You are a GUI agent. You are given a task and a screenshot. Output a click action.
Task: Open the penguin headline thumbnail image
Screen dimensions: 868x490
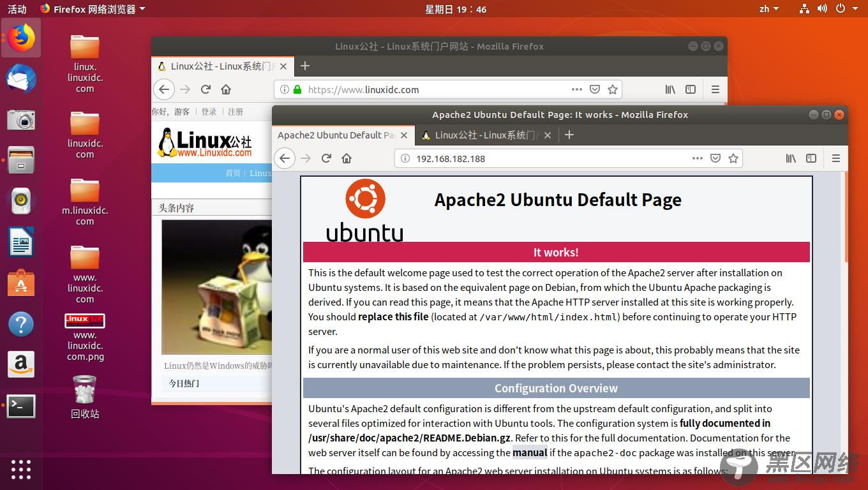coord(217,287)
